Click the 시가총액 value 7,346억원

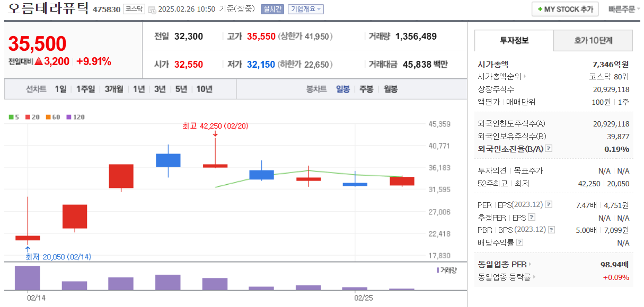click(x=611, y=64)
